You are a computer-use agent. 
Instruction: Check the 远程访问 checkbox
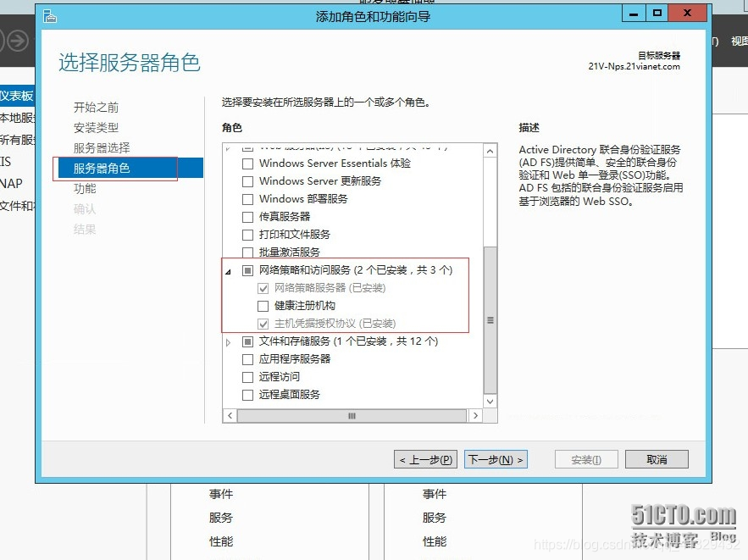click(247, 377)
